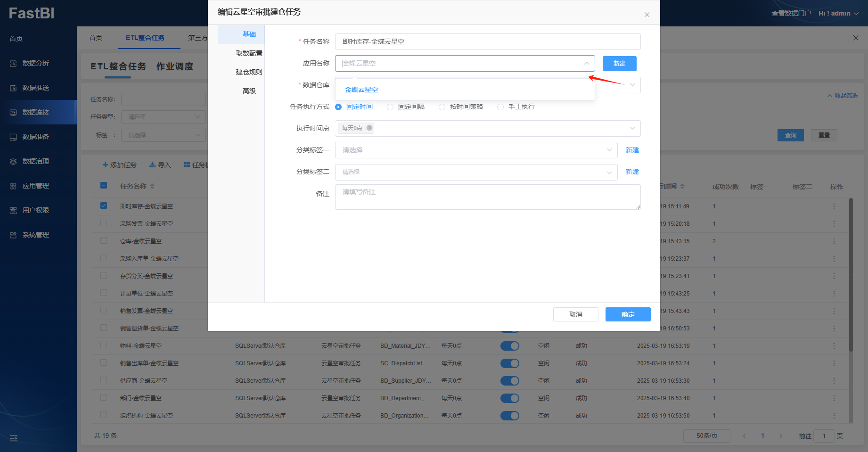Screen dimensions: 868x452
Task: Select the 按时间策略 radio option
Action: [x=442, y=107]
